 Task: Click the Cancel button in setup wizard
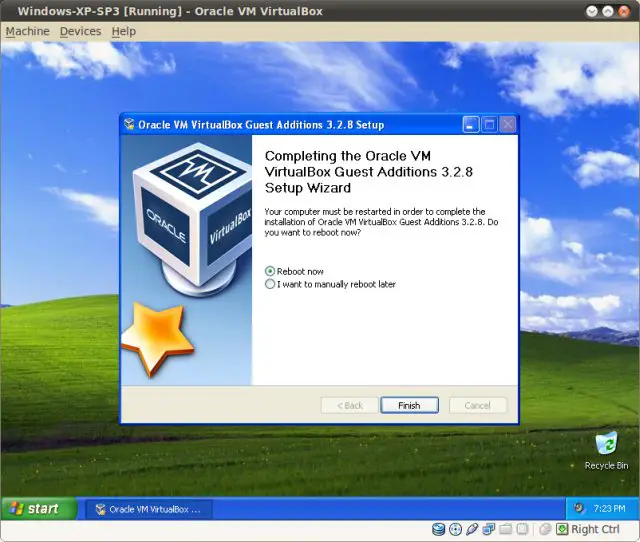pos(478,405)
